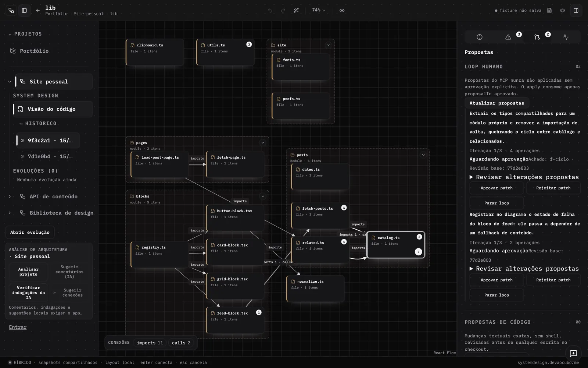Open the 74% zoom dropdown
This screenshot has height=368, width=588.
(318, 10)
